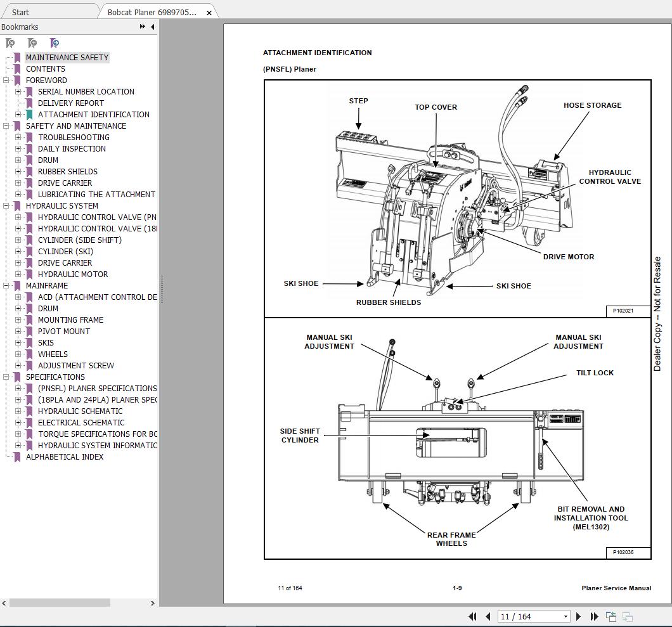672x627 pixels.
Task: Open the page number dropdown
Action: coord(565,616)
